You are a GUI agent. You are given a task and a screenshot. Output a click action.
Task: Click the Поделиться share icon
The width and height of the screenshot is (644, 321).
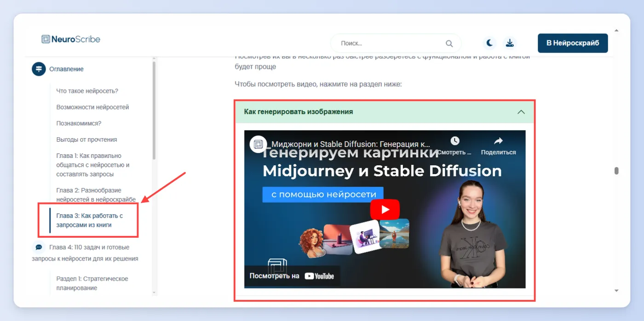point(498,141)
